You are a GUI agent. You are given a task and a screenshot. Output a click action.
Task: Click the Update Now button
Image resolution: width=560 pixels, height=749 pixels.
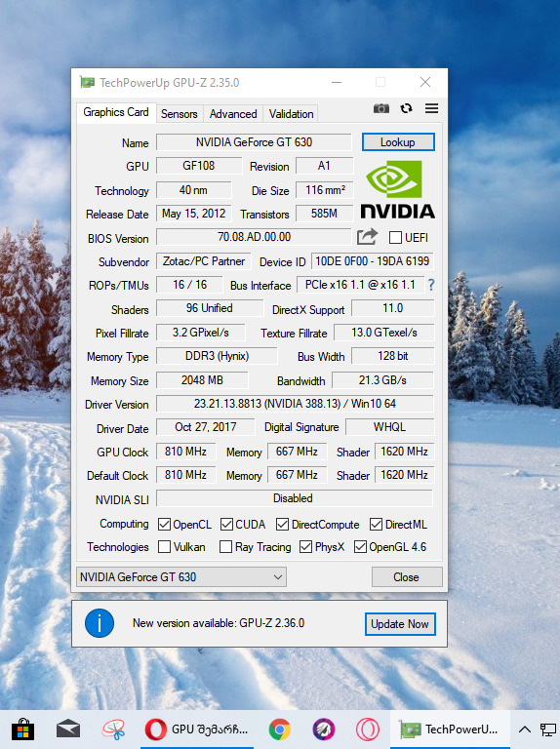pos(400,624)
